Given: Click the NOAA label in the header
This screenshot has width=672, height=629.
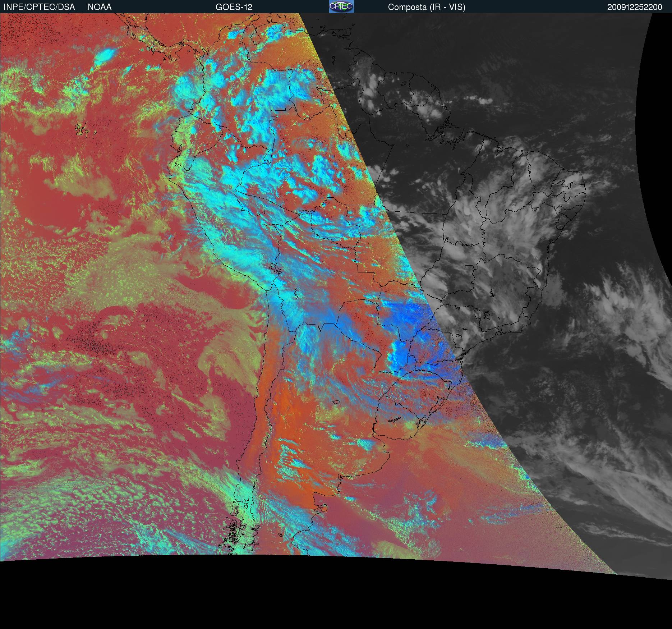Looking at the screenshot, I should point(100,7).
